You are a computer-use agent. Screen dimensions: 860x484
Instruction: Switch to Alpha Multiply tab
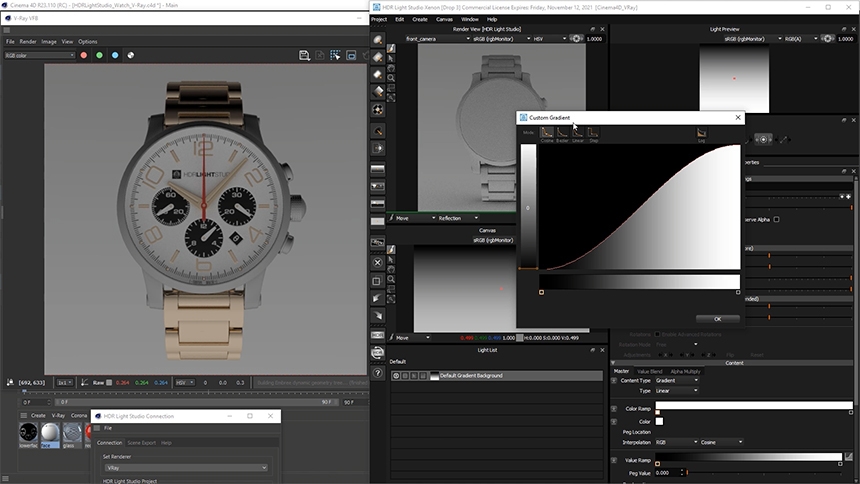point(685,372)
